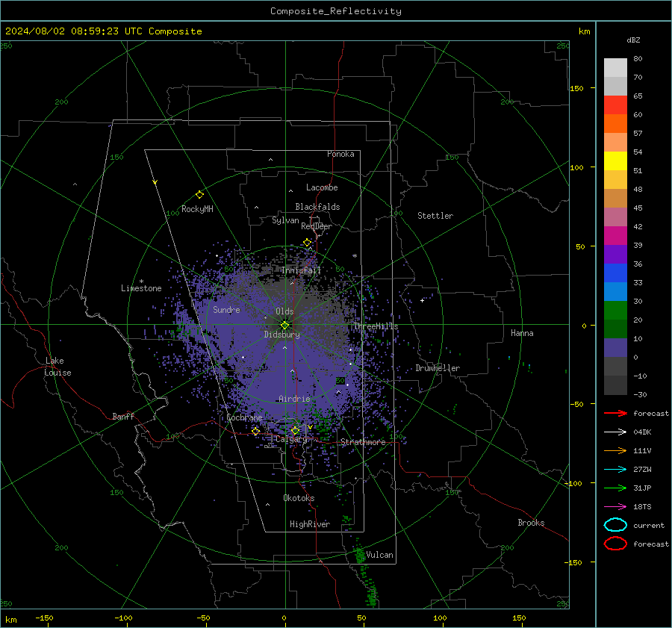Image resolution: width=672 pixels, height=628 pixels.
Task: Click the 'ThreeHills' label
Action: tap(376, 326)
